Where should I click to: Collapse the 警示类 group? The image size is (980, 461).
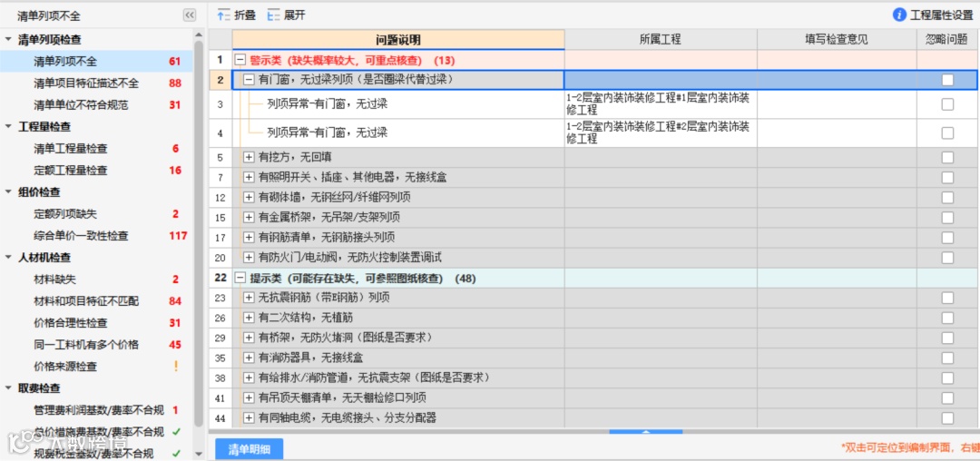coord(240,61)
